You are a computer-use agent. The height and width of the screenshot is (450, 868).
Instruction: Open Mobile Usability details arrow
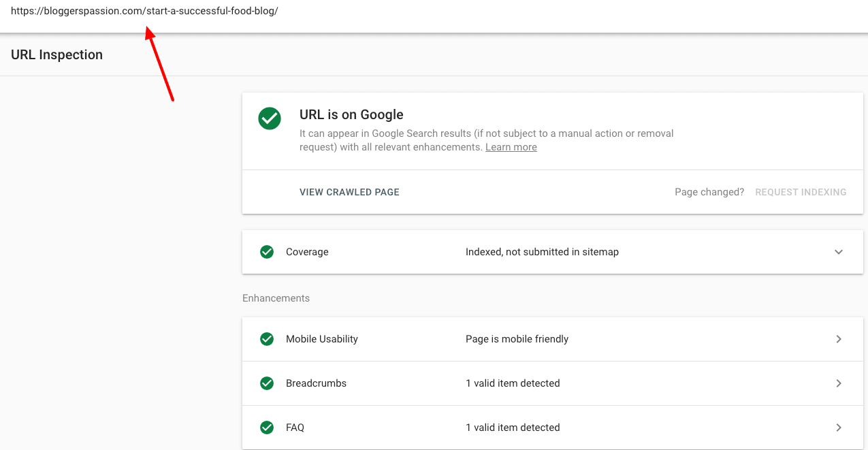pos(839,339)
